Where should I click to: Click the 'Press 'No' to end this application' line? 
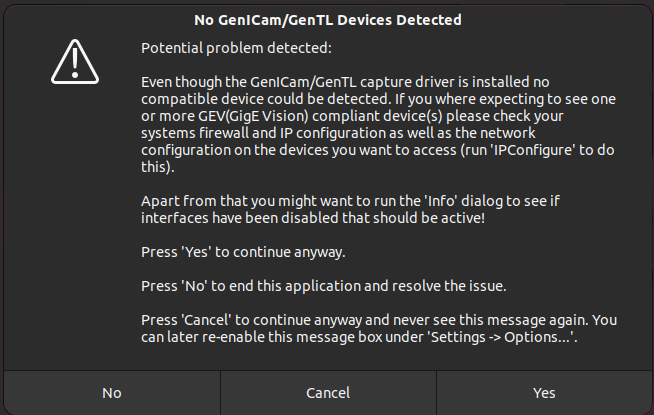point(324,286)
